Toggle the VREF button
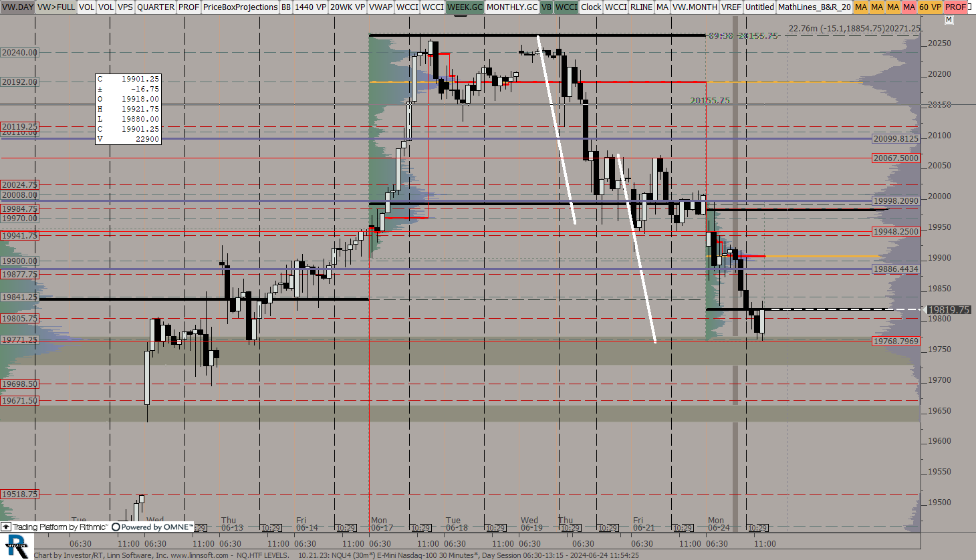Viewport: 976px width, 560px height. coord(731,7)
